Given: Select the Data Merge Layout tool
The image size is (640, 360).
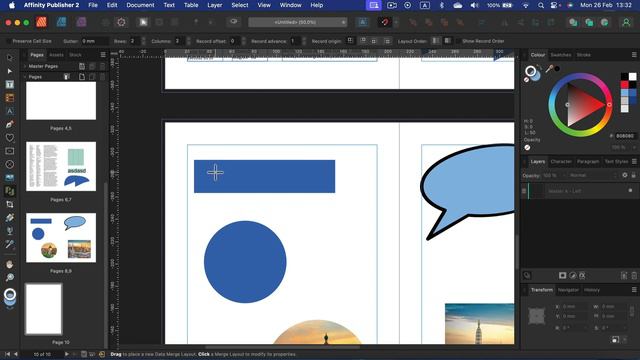Looking at the screenshot, I should click(10, 191).
